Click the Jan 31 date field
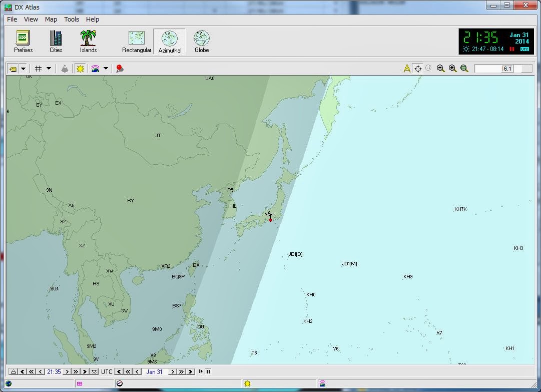541x392 pixels. pos(154,371)
